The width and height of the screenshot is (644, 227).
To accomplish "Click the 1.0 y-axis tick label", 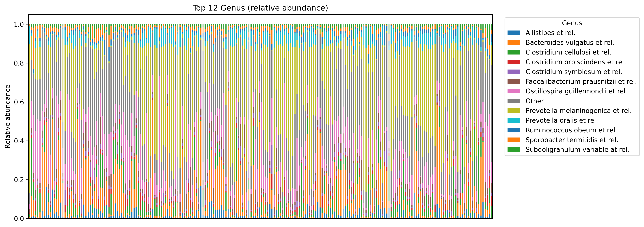I will [x=19, y=24].
